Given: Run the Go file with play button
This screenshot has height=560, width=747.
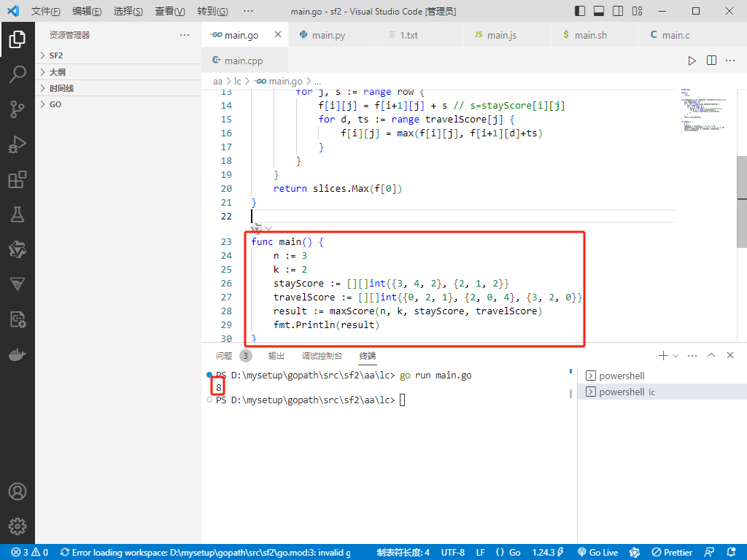Looking at the screenshot, I should (692, 61).
